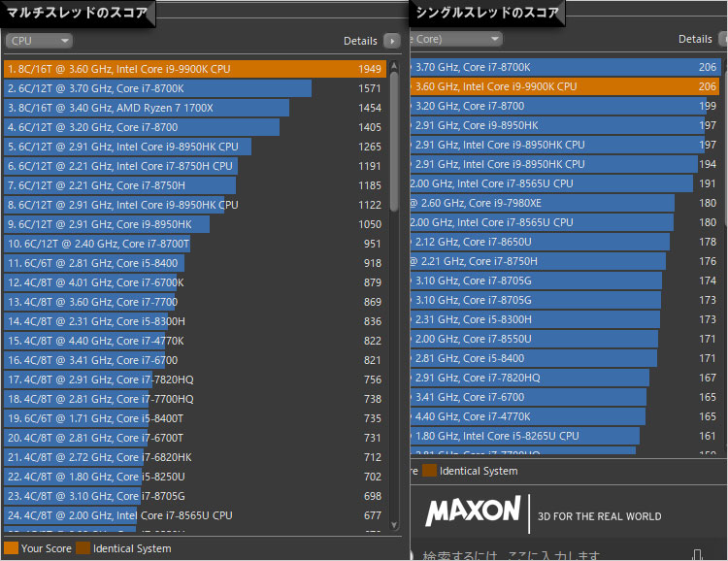Click scroll-down arrow of multi-thread list

(394, 525)
